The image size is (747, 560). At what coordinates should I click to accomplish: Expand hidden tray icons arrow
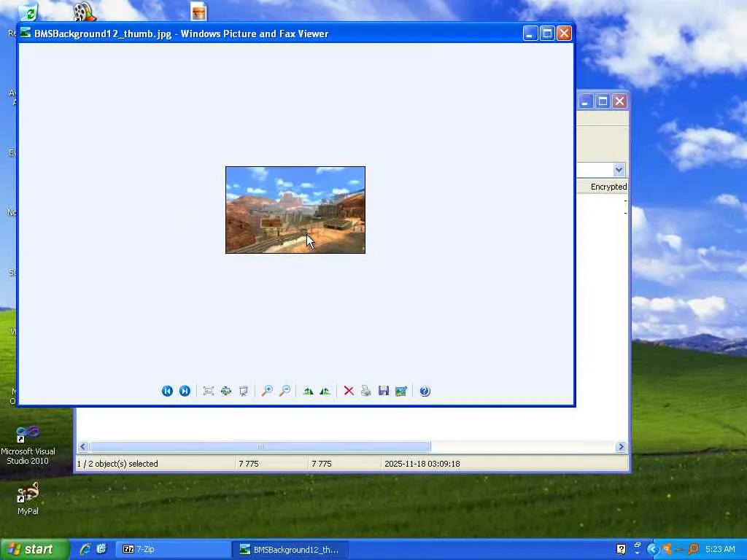click(x=652, y=549)
